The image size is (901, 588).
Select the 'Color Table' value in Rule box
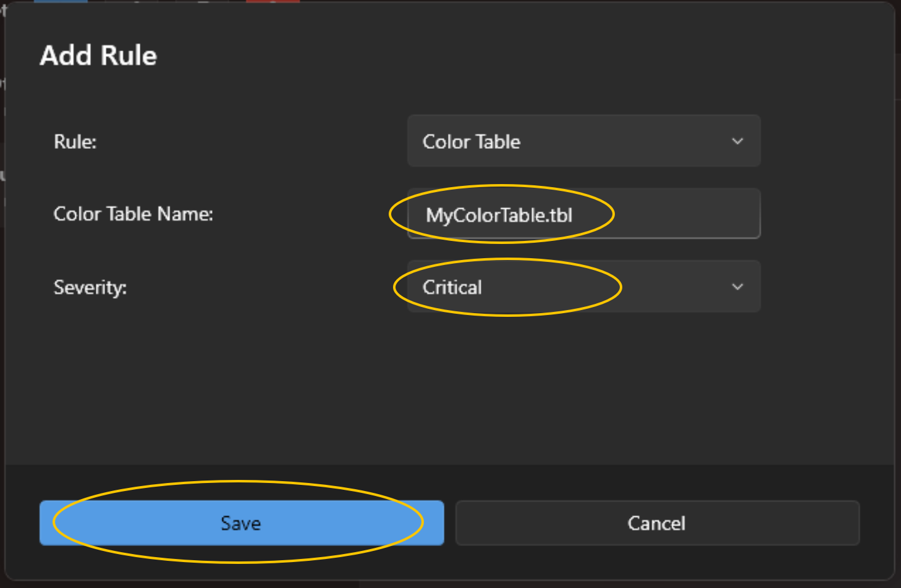(x=472, y=142)
